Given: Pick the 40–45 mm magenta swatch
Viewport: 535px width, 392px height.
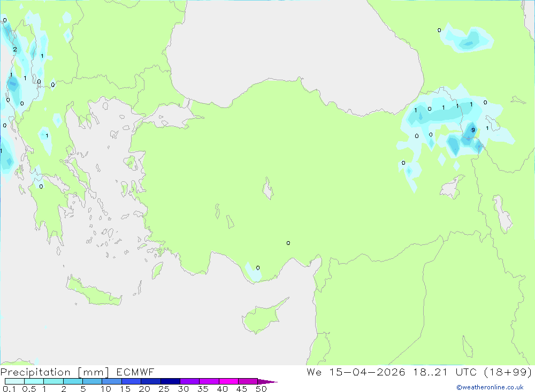Looking at the screenshot, I should pyautogui.click(x=228, y=381).
